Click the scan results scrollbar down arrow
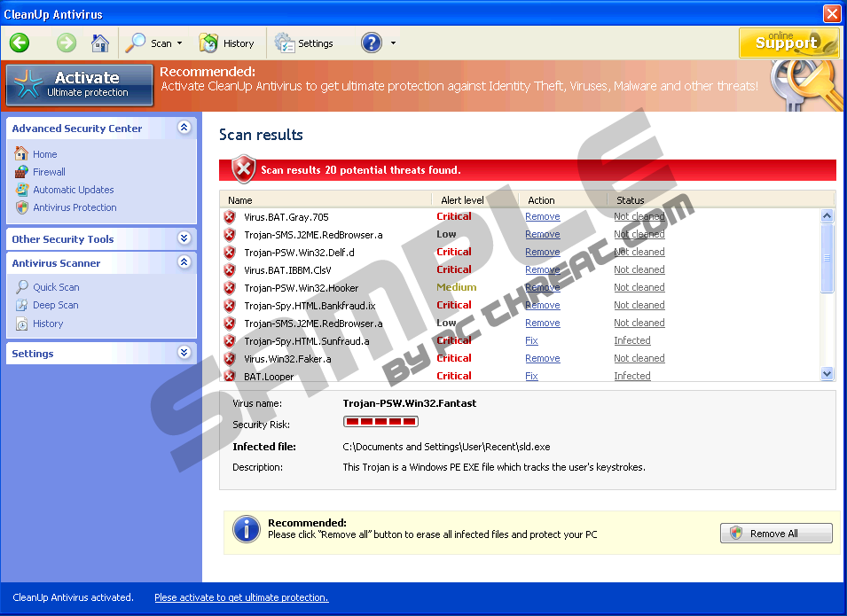 pyautogui.click(x=827, y=374)
